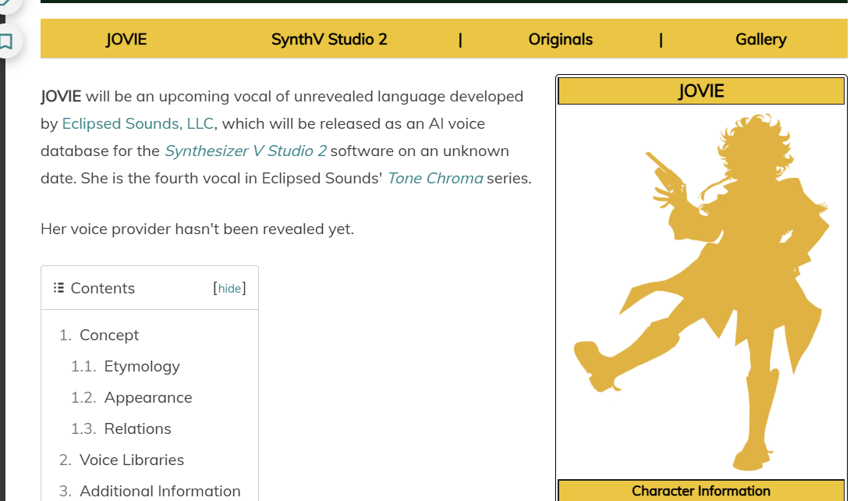Screen dimensions: 868x501
Task: Jump to the Relations subsection
Action: point(137,428)
